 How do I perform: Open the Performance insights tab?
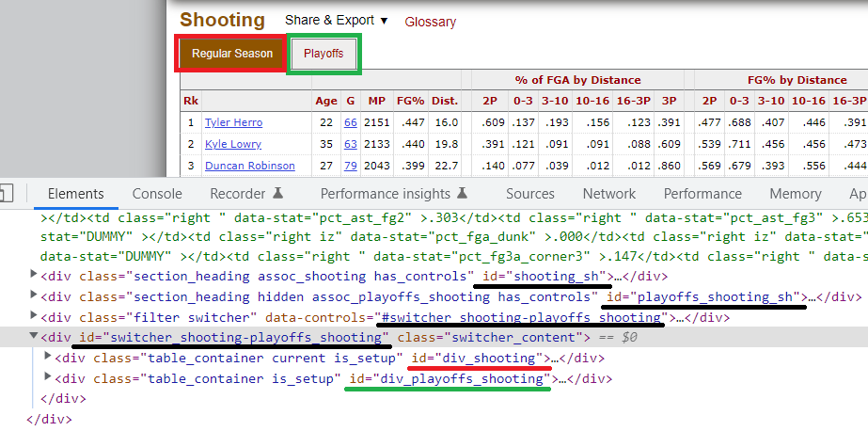click(386, 193)
